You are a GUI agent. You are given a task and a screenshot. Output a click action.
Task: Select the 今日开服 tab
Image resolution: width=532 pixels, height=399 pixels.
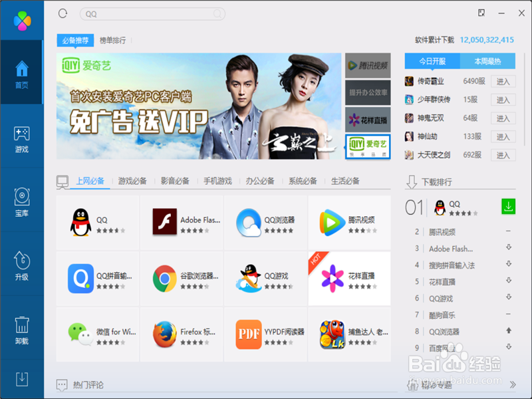(x=432, y=61)
